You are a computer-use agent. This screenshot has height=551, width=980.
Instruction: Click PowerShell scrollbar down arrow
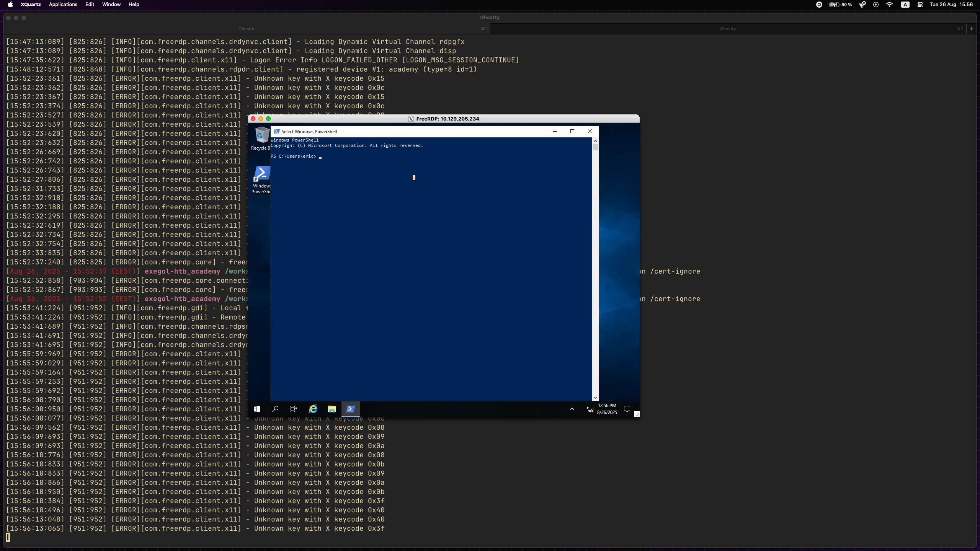tap(595, 398)
